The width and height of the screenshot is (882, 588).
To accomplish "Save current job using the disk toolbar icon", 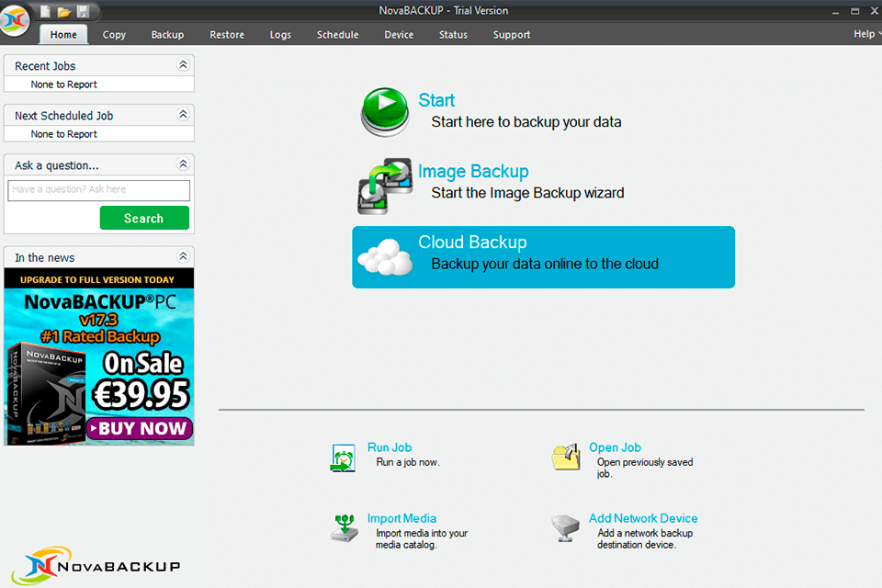I will point(84,10).
